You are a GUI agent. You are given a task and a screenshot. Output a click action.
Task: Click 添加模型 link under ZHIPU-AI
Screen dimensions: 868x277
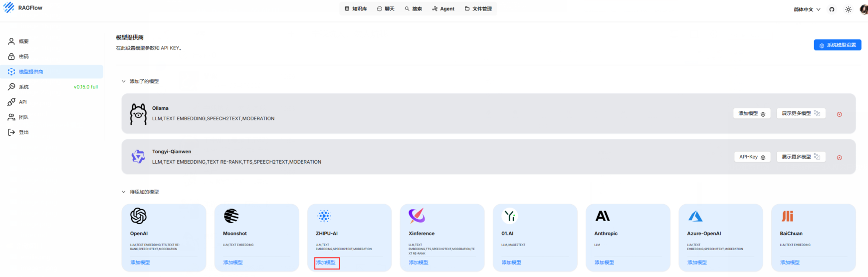pyautogui.click(x=326, y=263)
